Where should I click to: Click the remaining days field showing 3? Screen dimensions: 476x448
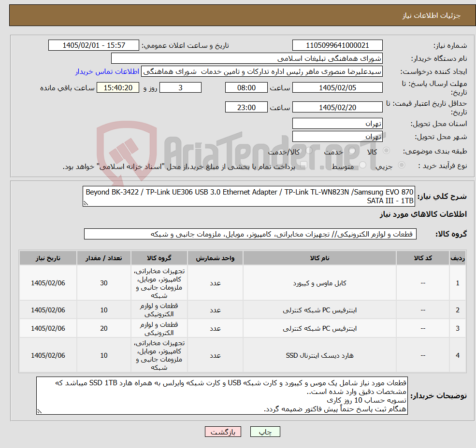click(x=180, y=88)
